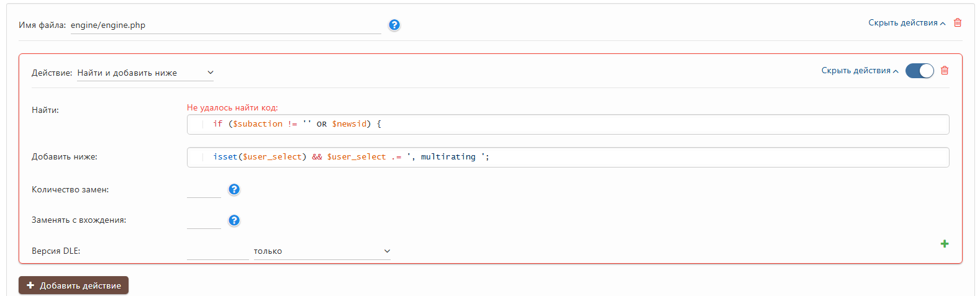Click help icon for Заменять с вхождения
Viewport: 980px width, 296px height.
pyautogui.click(x=234, y=220)
